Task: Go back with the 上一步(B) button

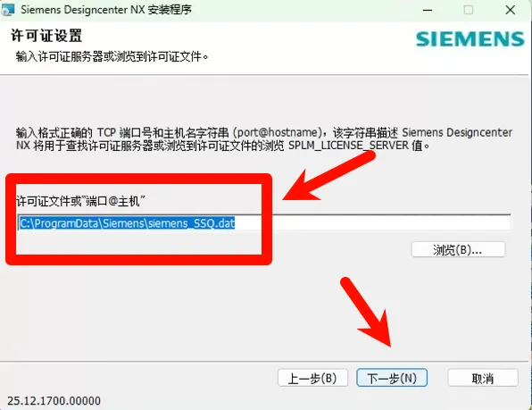Action: point(312,378)
